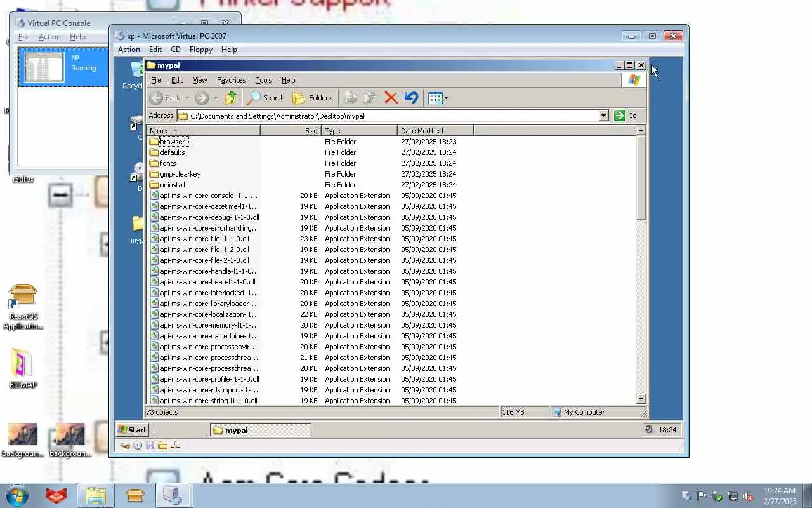Select the defaults folder
The image size is (812, 508).
(x=167, y=152)
